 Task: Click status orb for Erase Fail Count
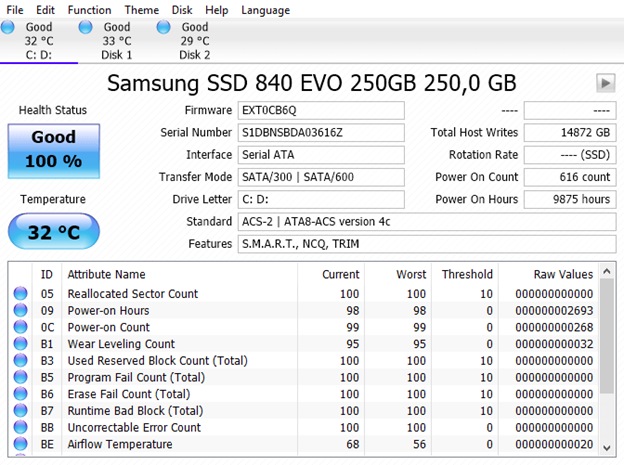(20, 394)
